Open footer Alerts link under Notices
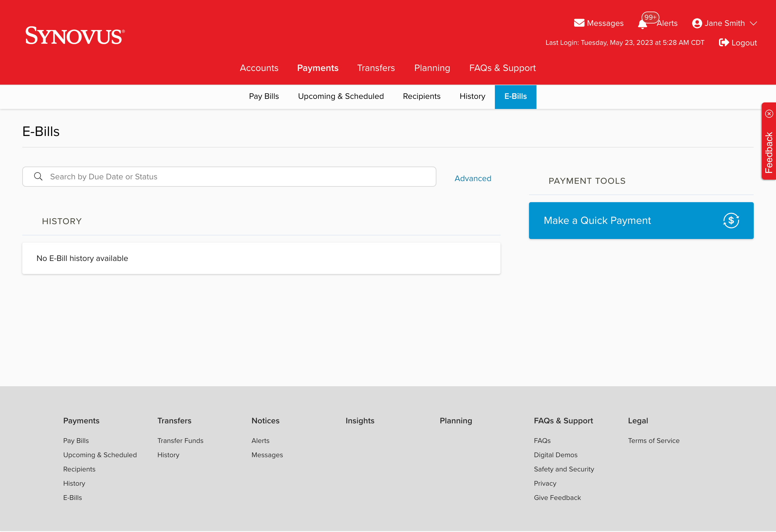 (260, 441)
